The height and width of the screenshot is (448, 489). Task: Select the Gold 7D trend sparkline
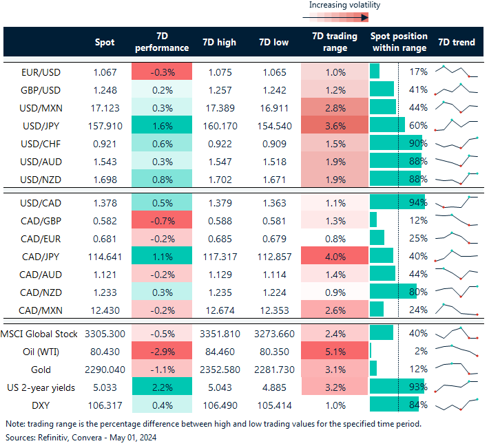click(x=455, y=370)
